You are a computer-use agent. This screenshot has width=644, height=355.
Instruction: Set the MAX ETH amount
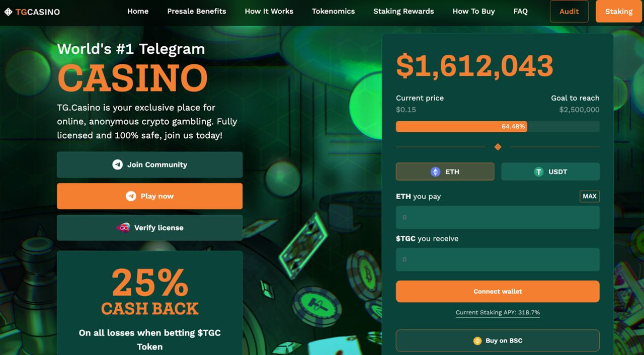[x=590, y=196]
